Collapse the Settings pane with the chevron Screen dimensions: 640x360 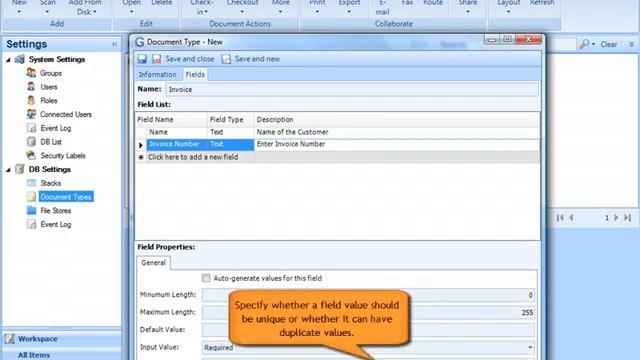point(115,44)
